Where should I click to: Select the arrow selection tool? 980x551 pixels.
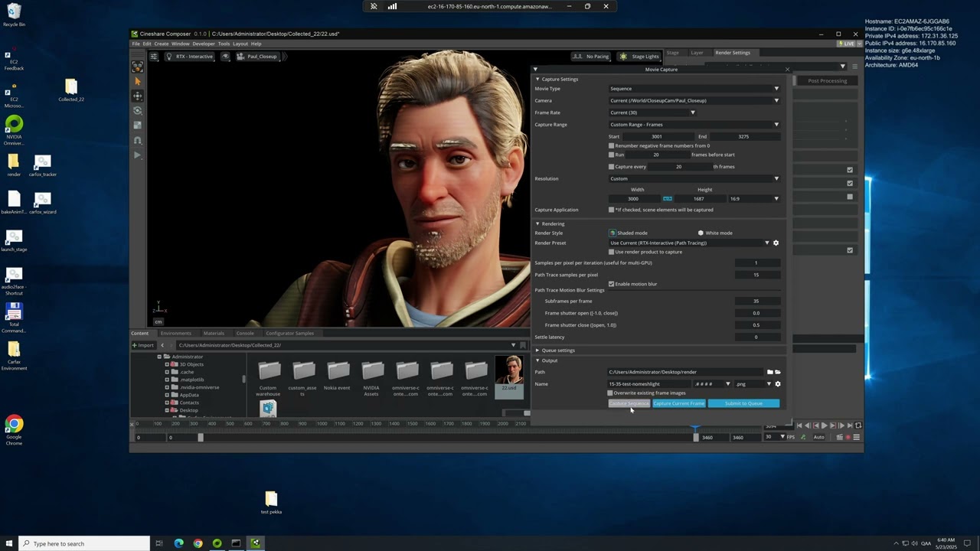click(138, 81)
